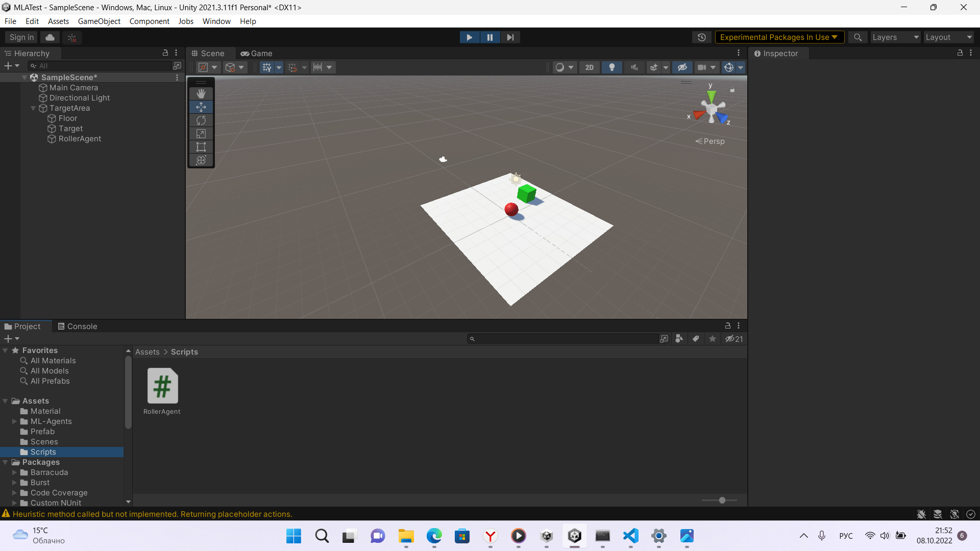The image size is (980, 551).
Task: Select the Rect transform tool
Action: pyautogui.click(x=201, y=147)
